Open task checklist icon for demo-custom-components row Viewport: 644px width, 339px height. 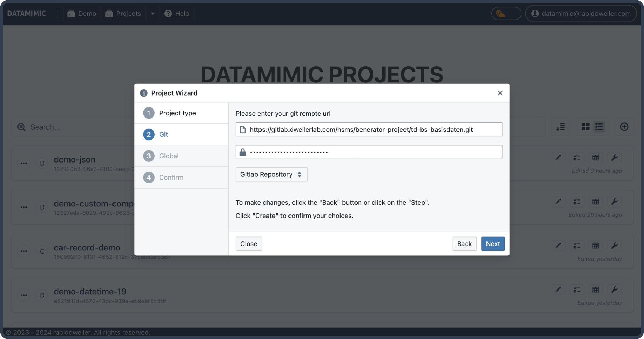pyautogui.click(x=577, y=202)
